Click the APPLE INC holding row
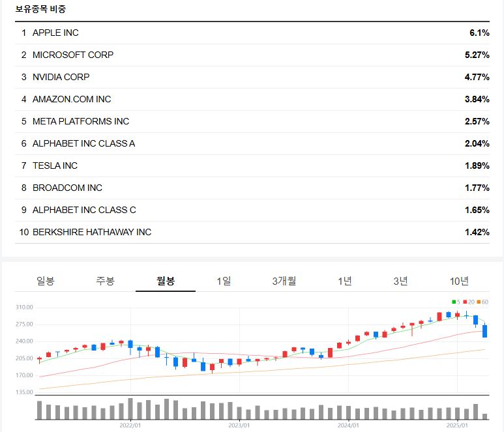Viewport: 504px width, 432px height. point(252,33)
